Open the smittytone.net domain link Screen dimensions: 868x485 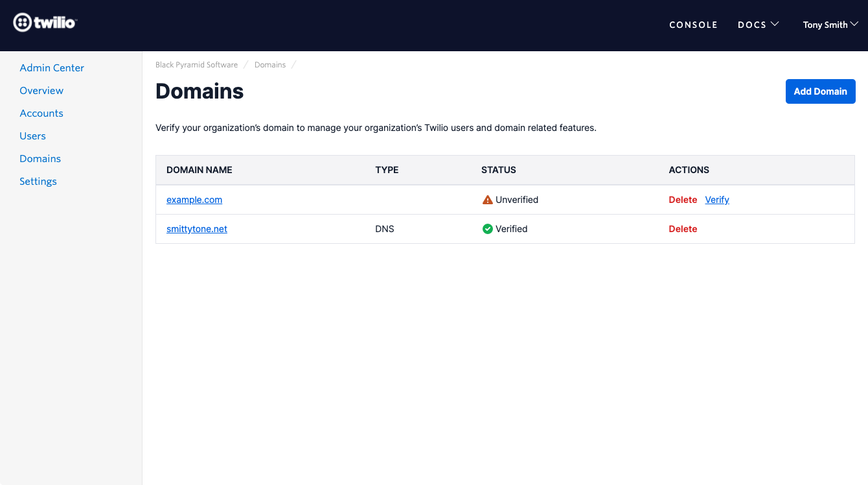point(197,229)
